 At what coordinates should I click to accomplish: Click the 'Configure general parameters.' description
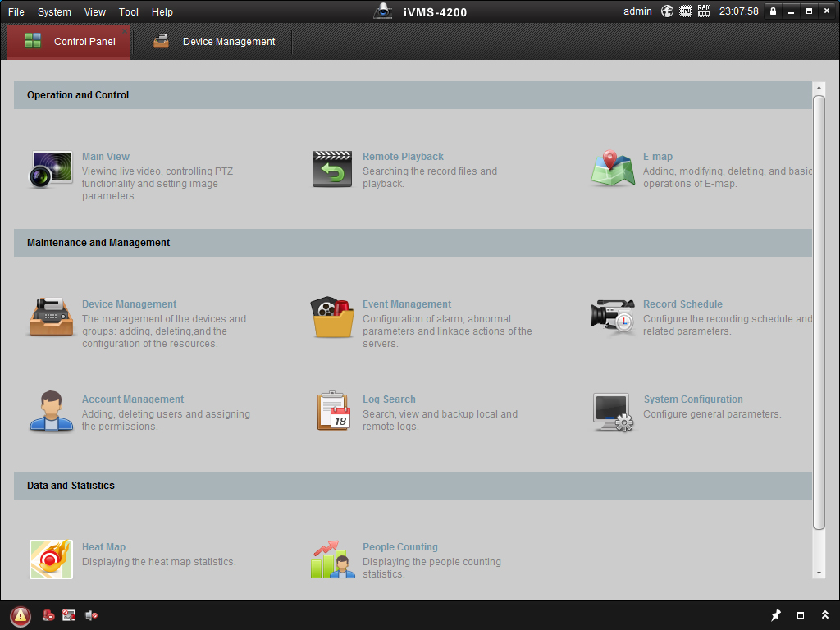coord(712,414)
